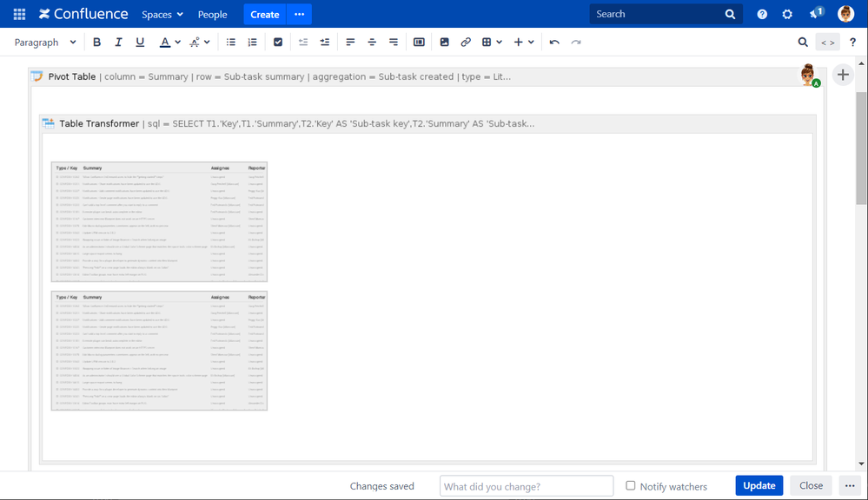Open more page options ellipsis at bottom
The width and height of the screenshot is (868, 500).
(850, 485)
